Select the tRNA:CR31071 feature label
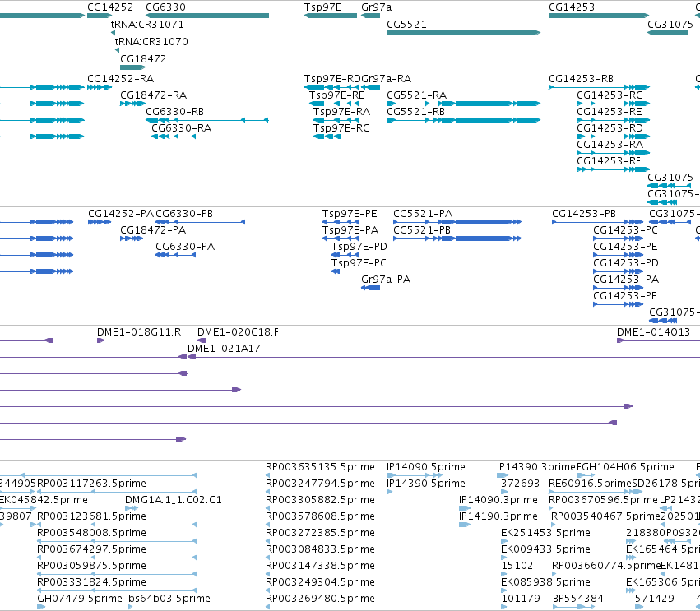Screen dimensions: 700x611 click(147, 24)
